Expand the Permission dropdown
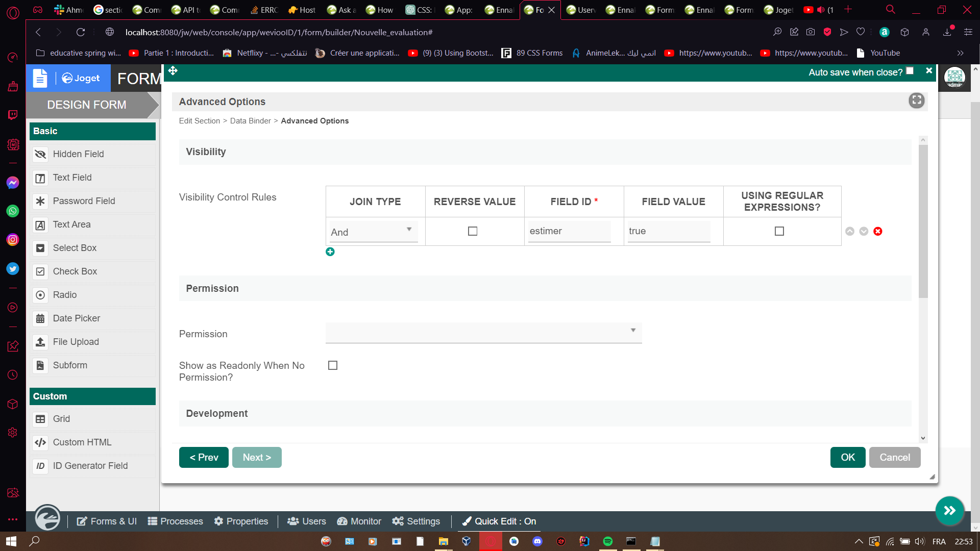Viewport: 980px width, 551px height. point(483,332)
